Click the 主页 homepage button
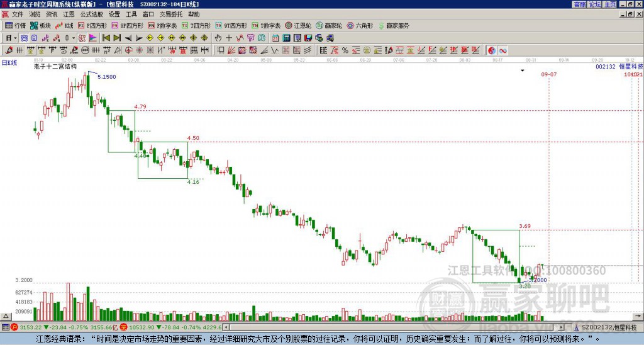 pos(609,4)
